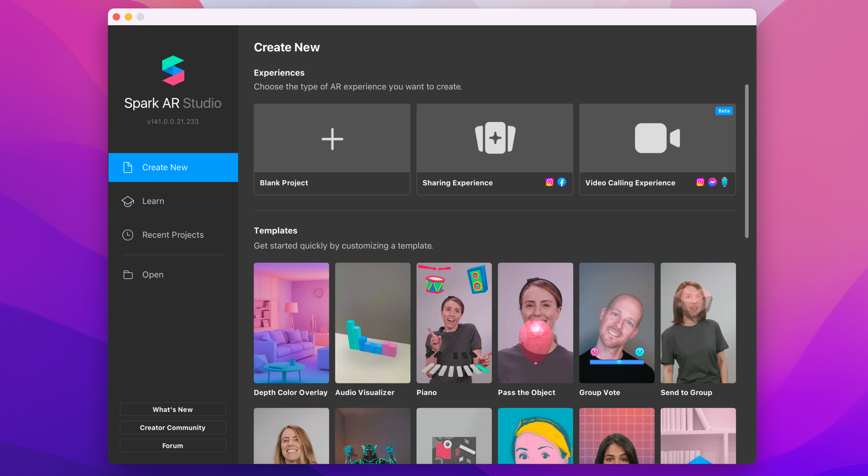The image size is (868, 476).
Task: Click the Video Calling camera icon
Action: [x=657, y=138]
